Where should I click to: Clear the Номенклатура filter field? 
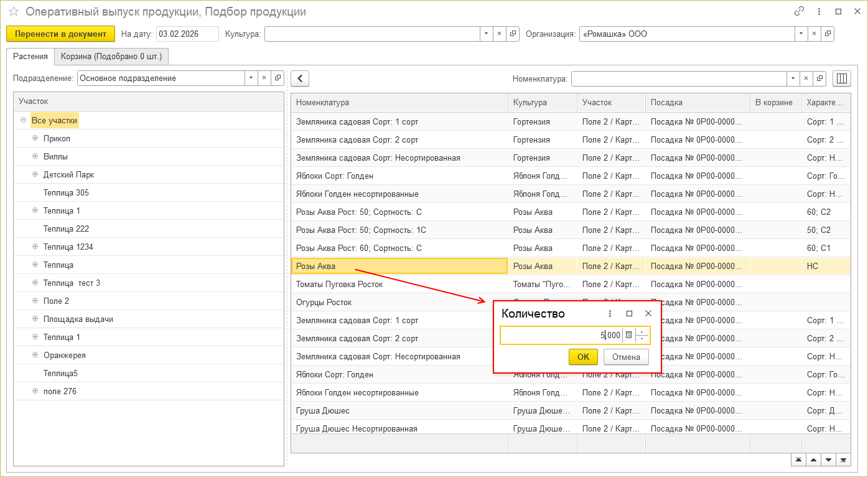806,78
